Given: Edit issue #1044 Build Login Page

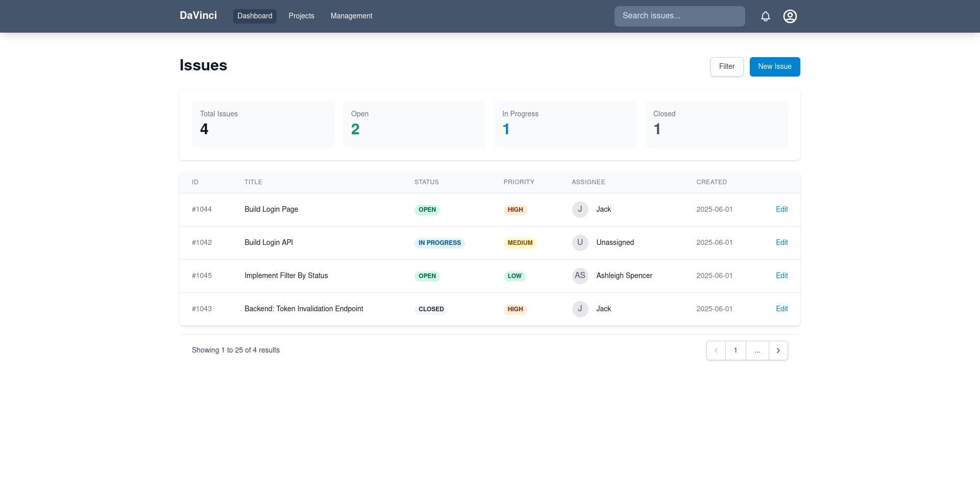Looking at the screenshot, I should [781, 210].
